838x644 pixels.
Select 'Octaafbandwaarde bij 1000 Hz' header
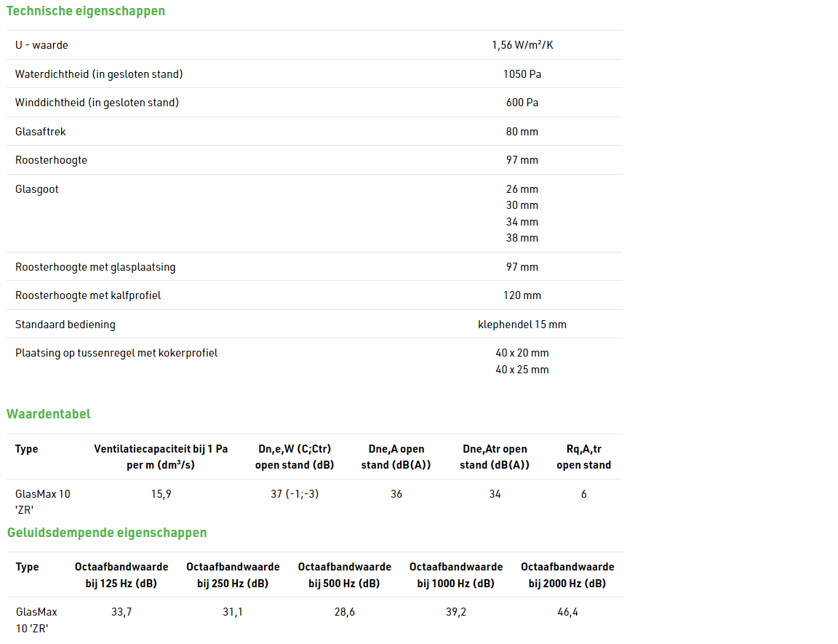pyautogui.click(x=456, y=575)
